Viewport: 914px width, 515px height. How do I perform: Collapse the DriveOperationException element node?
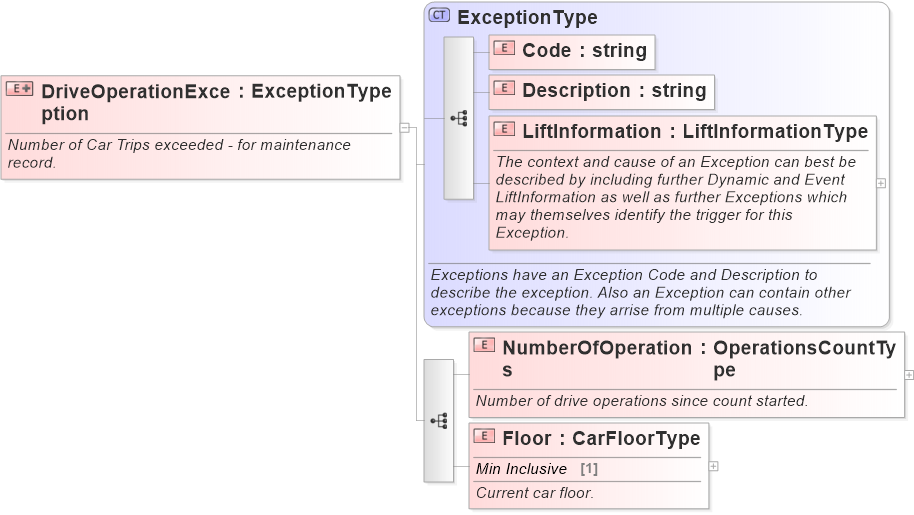click(405, 128)
